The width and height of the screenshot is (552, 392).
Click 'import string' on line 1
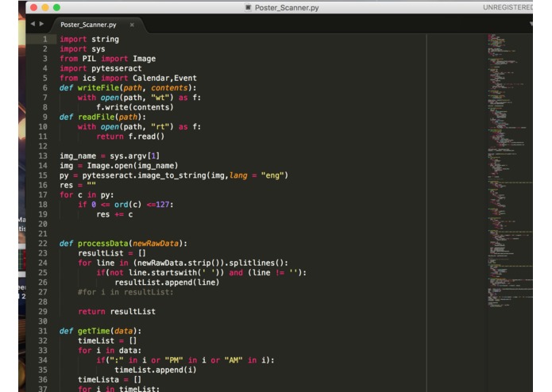click(89, 39)
